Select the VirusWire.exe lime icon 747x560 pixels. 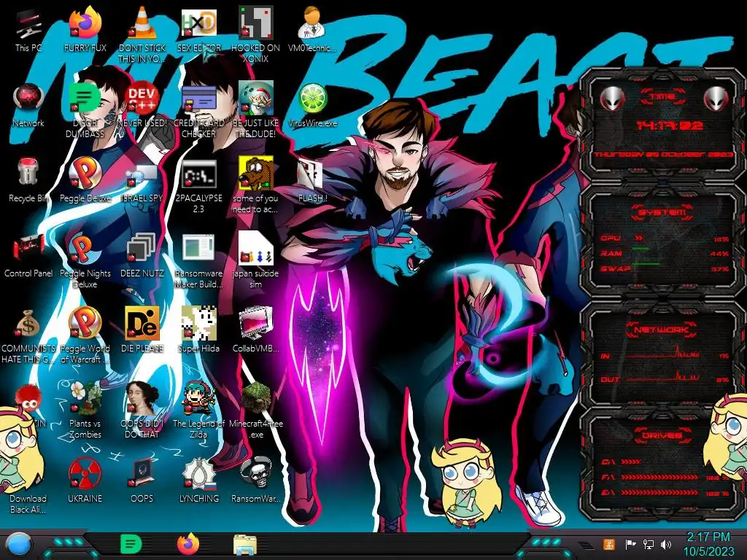[312, 105]
